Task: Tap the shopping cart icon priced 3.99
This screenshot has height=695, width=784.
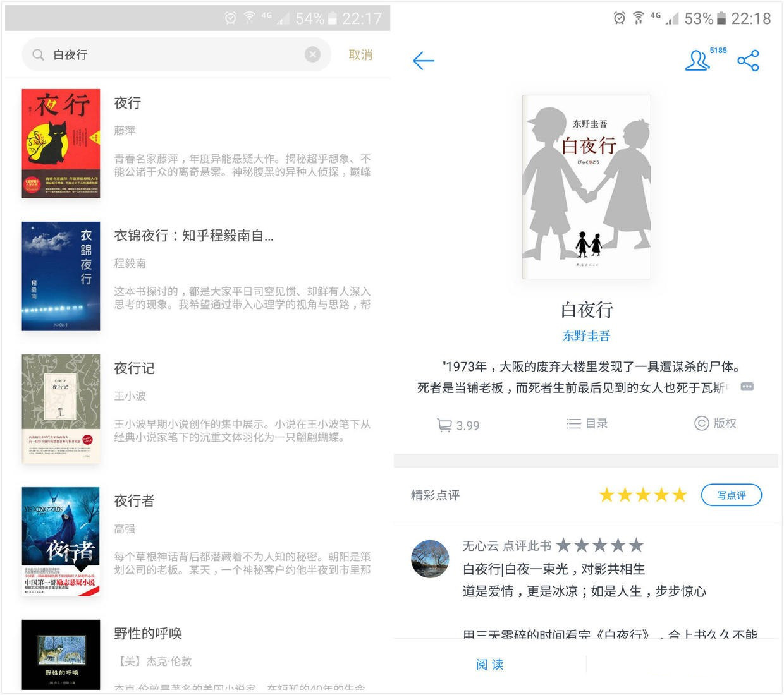Action: 458,425
